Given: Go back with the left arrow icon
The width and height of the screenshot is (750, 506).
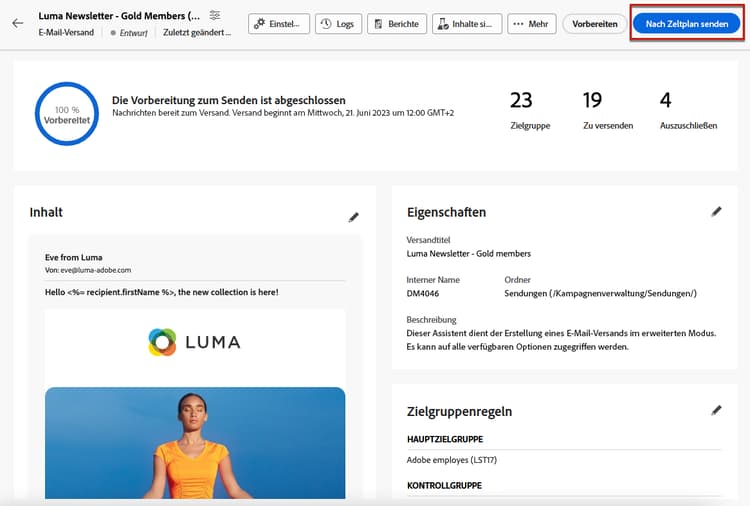Looking at the screenshot, I should (x=18, y=23).
